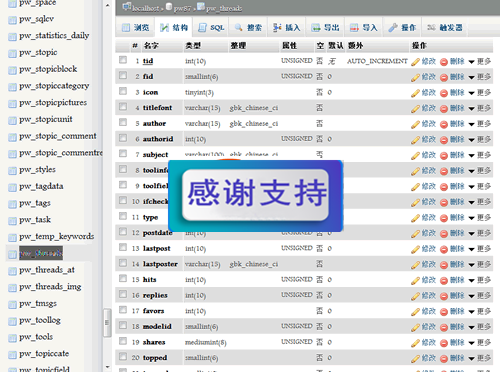Image resolution: width=500 pixels, height=372 pixels.
Task: Click the edit pencil icon for topped row
Action: (415, 359)
